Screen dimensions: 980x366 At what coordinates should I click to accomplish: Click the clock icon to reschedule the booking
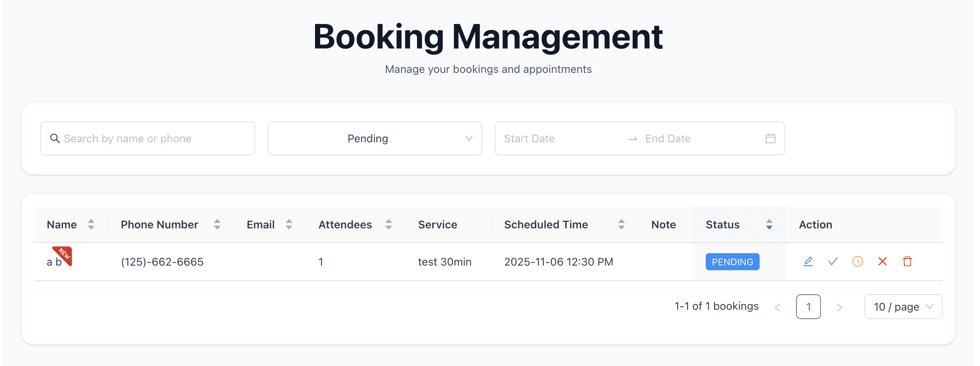click(857, 262)
